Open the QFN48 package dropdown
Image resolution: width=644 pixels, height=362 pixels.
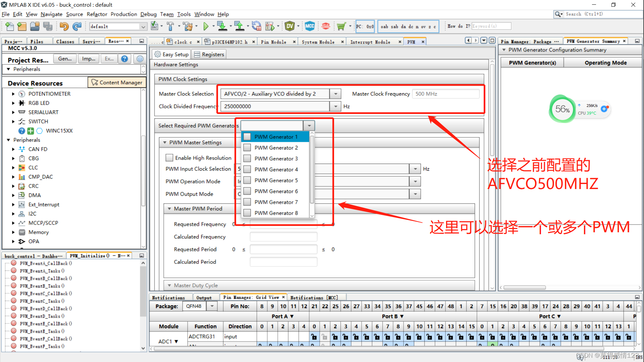pyautogui.click(x=212, y=306)
